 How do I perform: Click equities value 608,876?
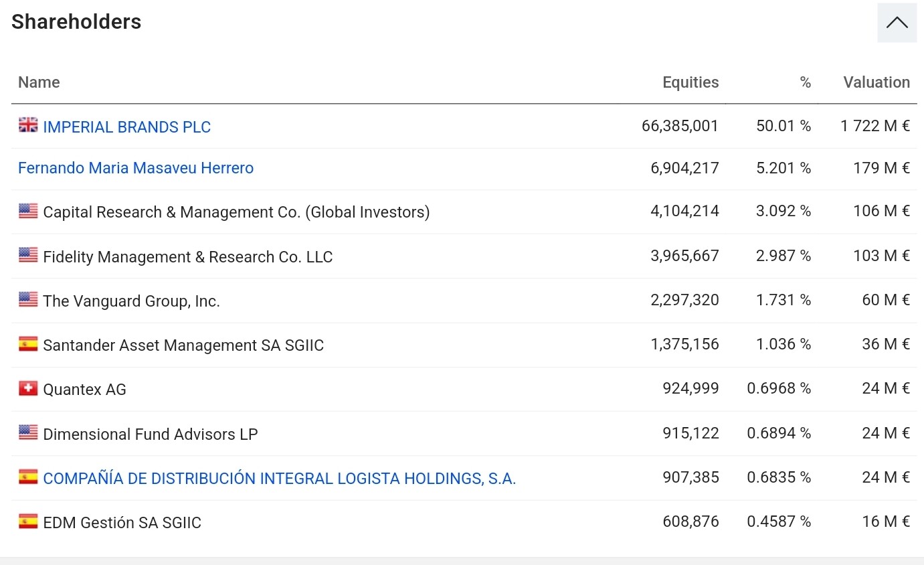tap(690, 521)
